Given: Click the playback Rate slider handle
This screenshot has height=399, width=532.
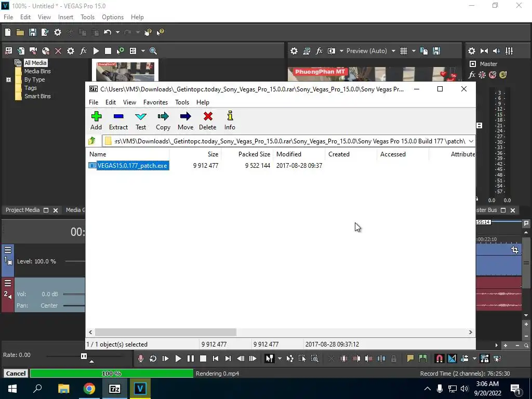Looking at the screenshot, I should pos(84,356).
